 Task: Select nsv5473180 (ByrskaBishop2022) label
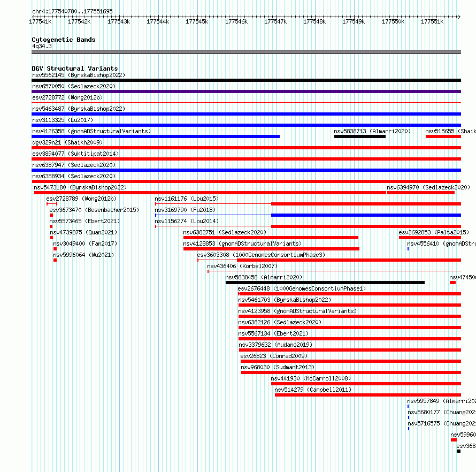click(x=80, y=187)
